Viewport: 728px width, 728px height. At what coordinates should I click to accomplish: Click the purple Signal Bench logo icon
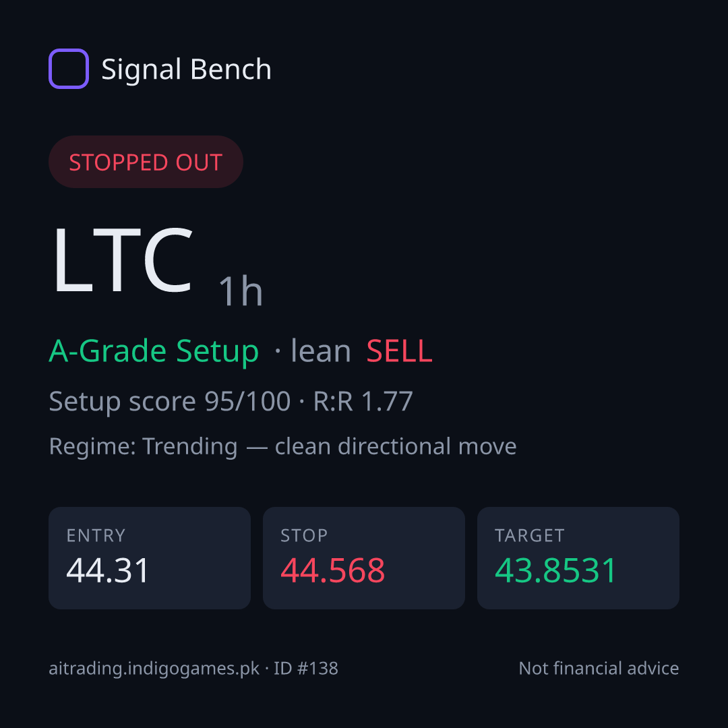(69, 69)
